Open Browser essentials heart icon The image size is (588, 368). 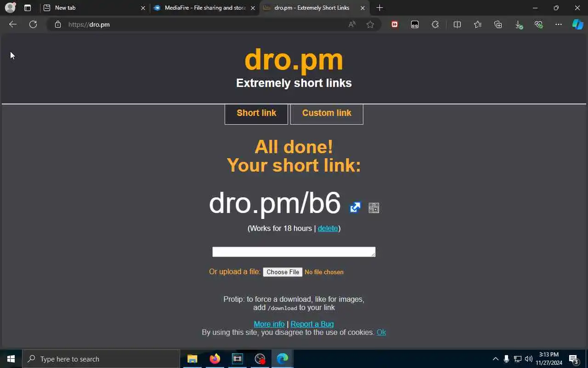[x=539, y=24]
